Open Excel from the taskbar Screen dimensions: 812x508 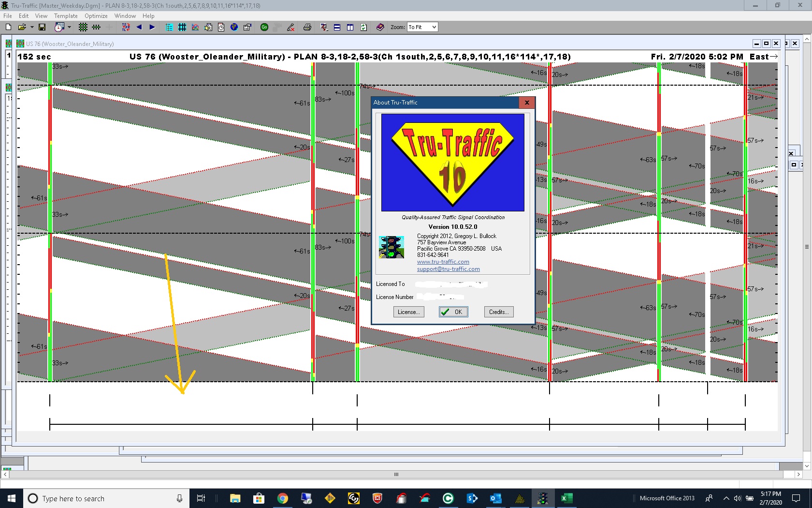tap(566, 498)
